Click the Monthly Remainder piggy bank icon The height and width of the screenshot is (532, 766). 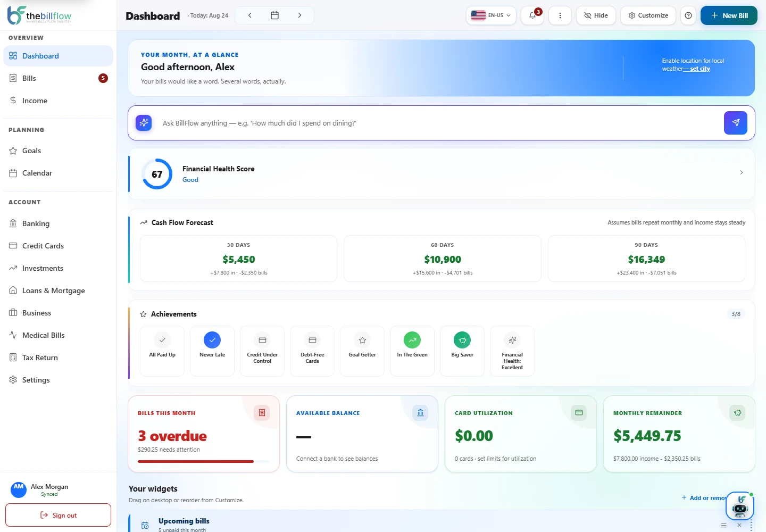point(737,413)
